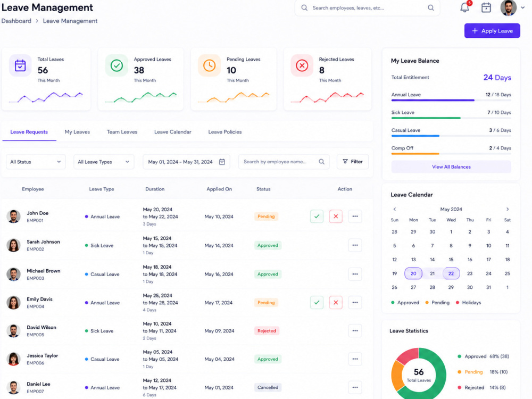The width and height of the screenshot is (532, 399).
Task: Click the calendar icon in the date range field
Action: click(x=222, y=162)
